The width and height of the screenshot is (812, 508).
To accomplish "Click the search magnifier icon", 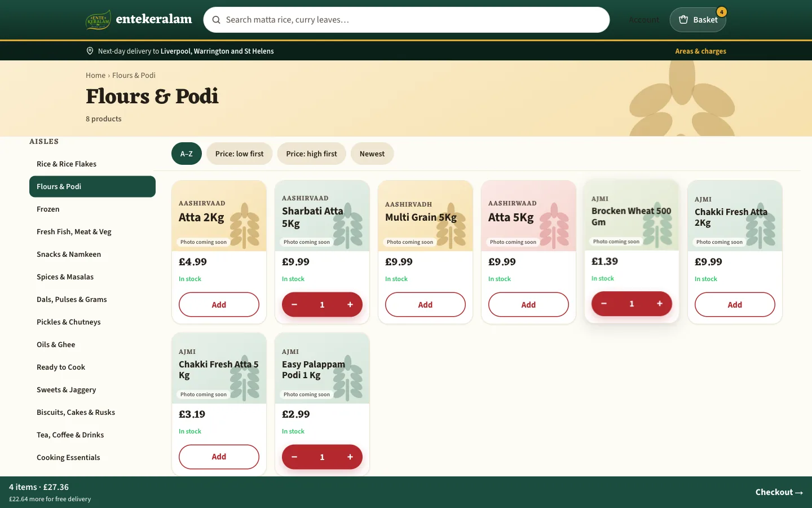I will pos(216,20).
